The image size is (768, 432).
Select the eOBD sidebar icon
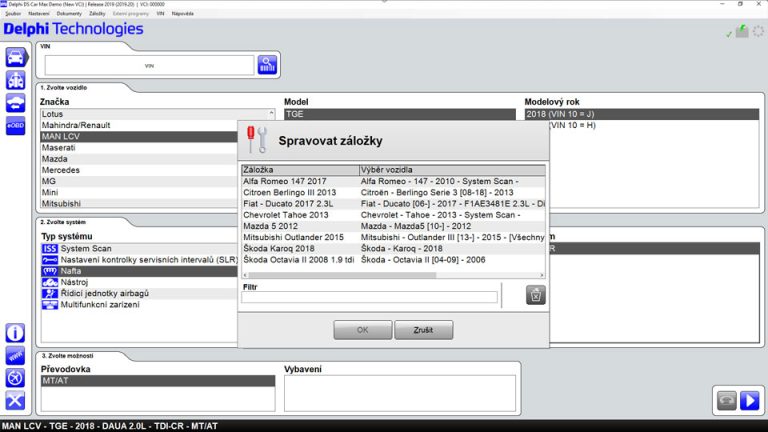(x=15, y=127)
